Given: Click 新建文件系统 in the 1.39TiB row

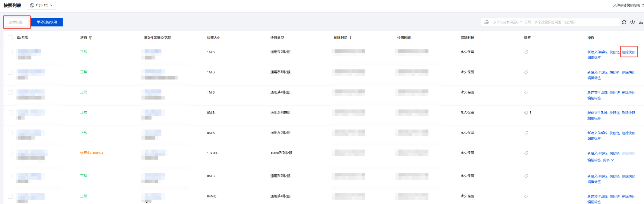Looking at the screenshot, I should [597, 153].
